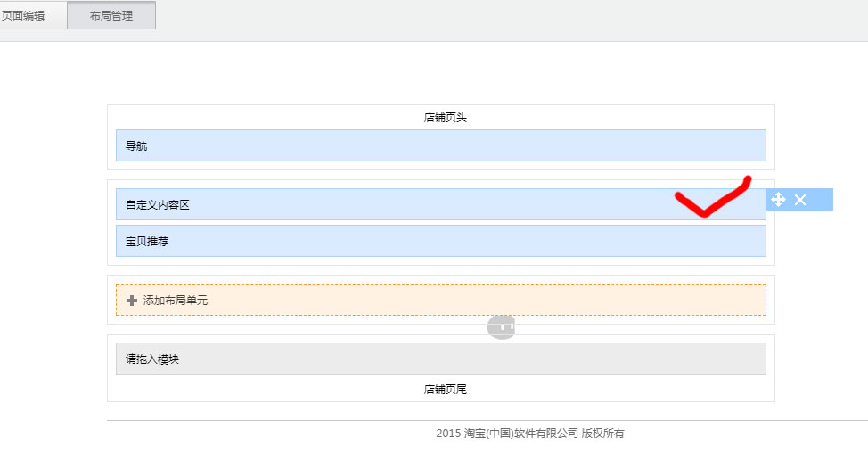Delete layout unit with the X icon
This screenshot has width=868, height=471.
(800, 200)
